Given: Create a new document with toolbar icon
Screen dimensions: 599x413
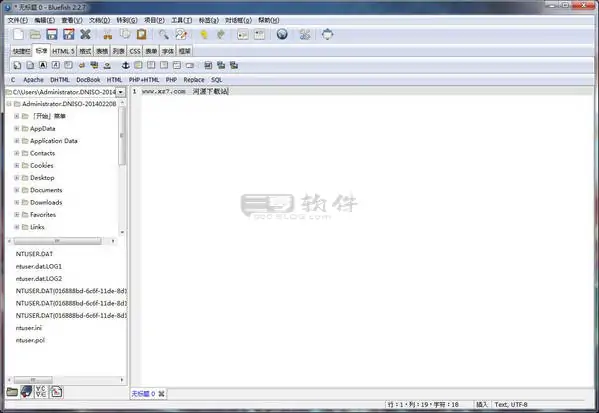Looking at the screenshot, I should [18, 34].
